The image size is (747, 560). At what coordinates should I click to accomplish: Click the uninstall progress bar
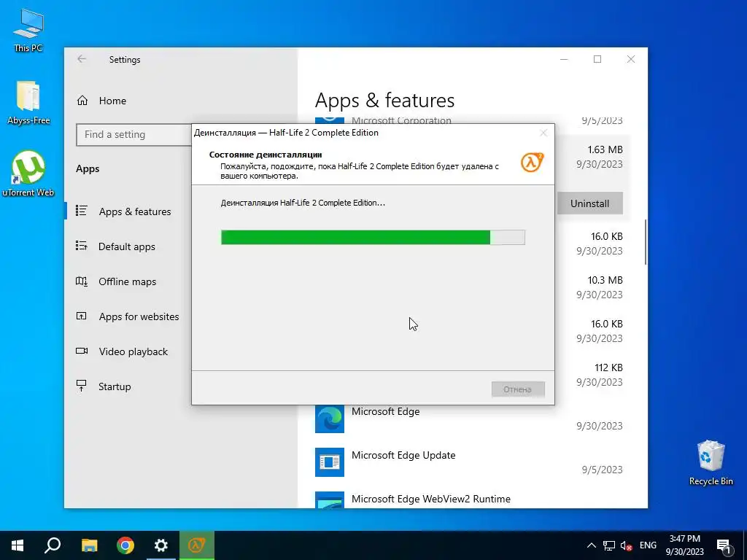coord(373,237)
